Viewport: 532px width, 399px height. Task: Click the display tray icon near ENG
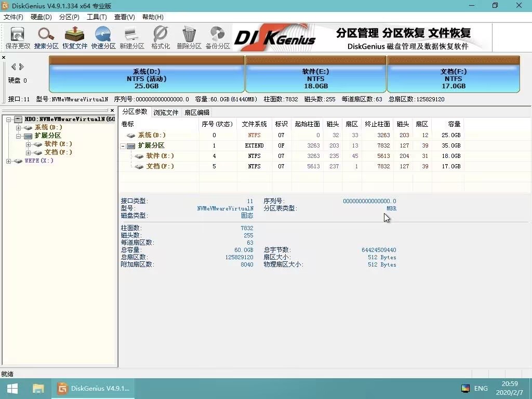click(x=465, y=389)
